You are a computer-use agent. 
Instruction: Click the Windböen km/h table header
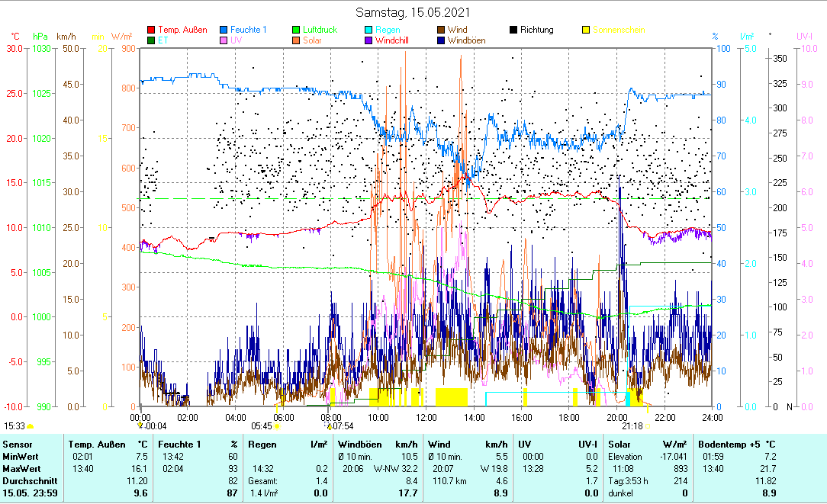pyautogui.click(x=378, y=444)
